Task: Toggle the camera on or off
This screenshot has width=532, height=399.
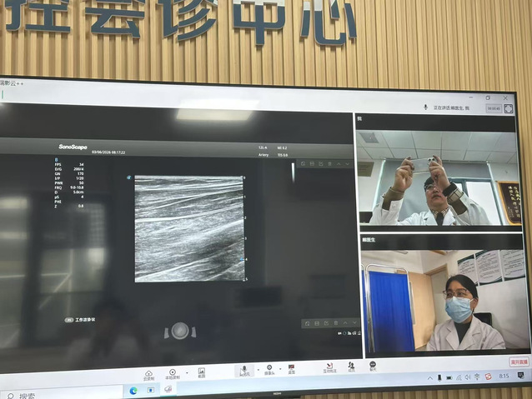Action: tap(269, 369)
